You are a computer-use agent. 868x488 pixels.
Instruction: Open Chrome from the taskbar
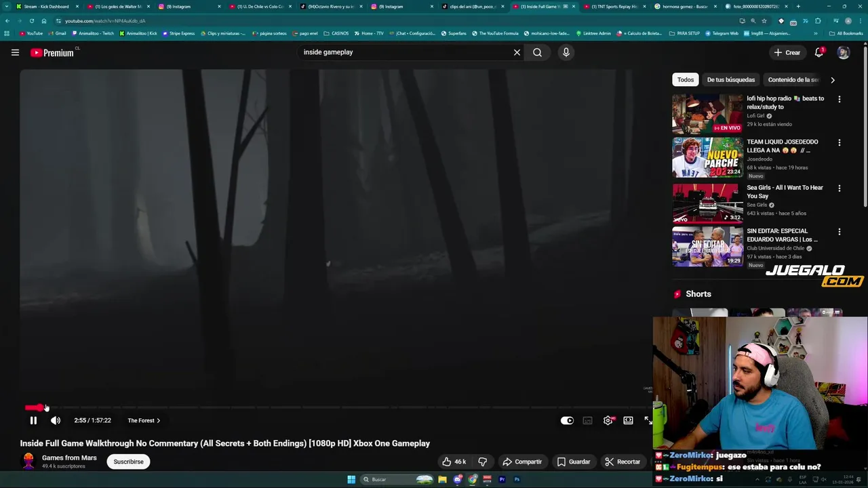(x=473, y=479)
